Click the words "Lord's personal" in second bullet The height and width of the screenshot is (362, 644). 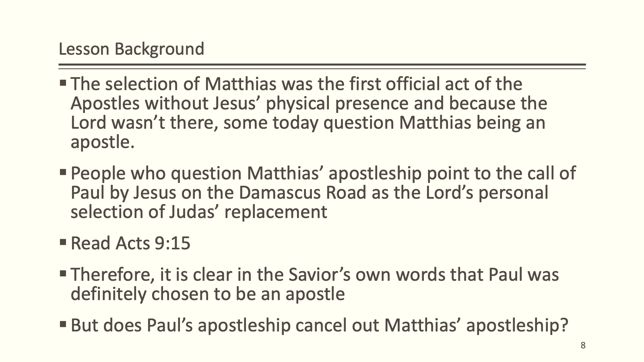487,193
